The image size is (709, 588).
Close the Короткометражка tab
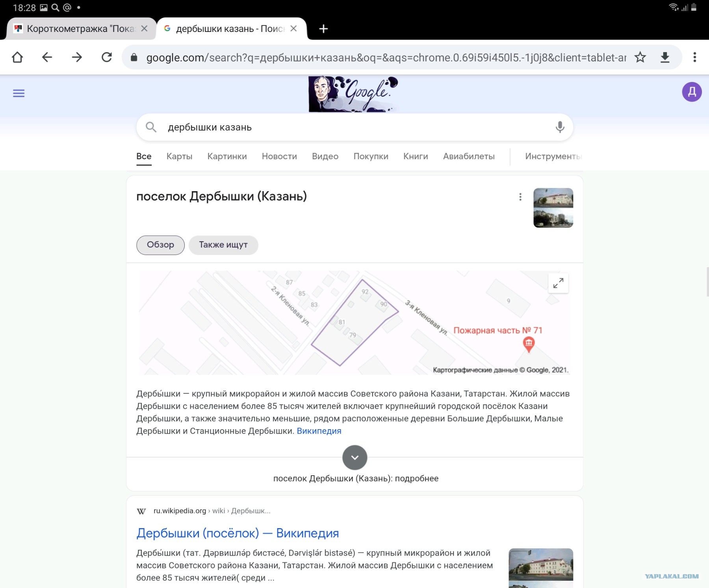(144, 28)
